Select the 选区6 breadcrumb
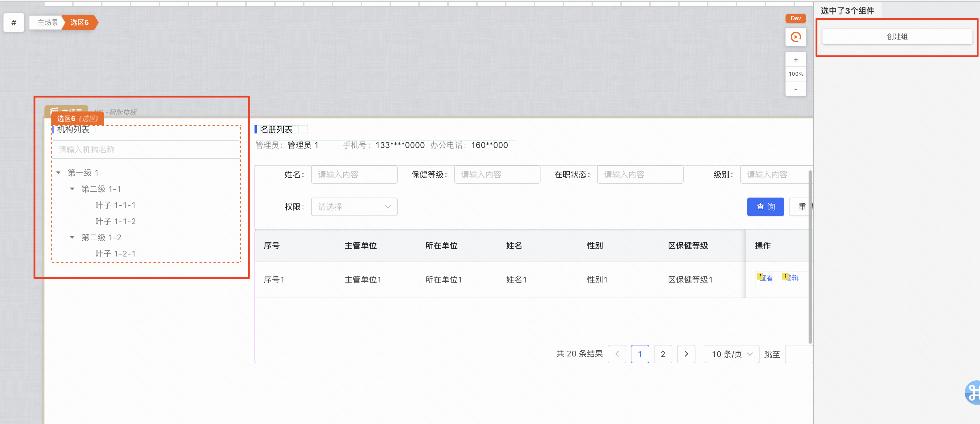The image size is (980, 424). pos(80,23)
